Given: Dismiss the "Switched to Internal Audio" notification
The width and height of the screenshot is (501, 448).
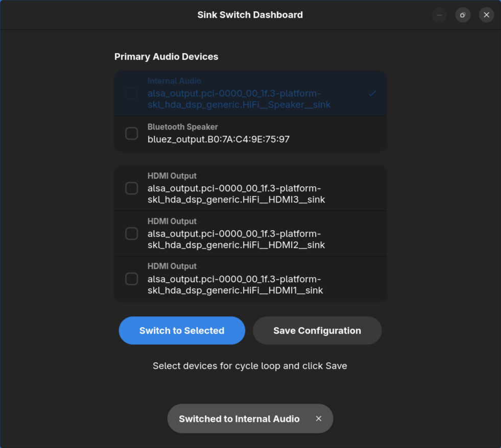Looking at the screenshot, I should click(318, 418).
